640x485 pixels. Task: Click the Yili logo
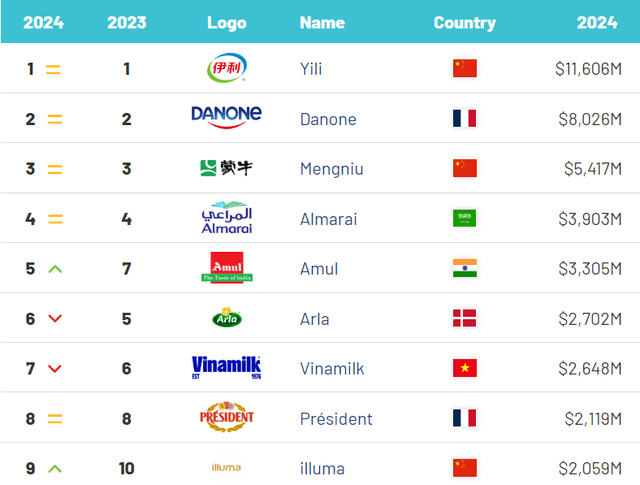pos(226,69)
